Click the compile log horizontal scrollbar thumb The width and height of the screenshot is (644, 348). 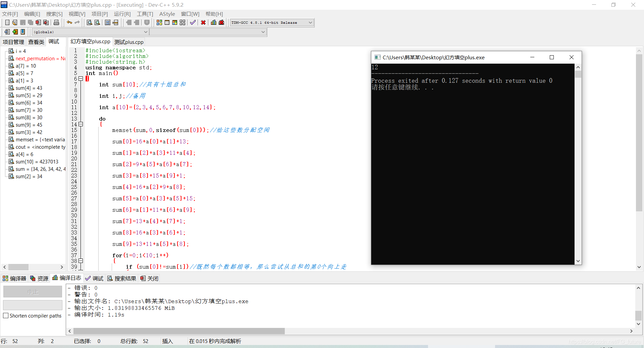(179, 331)
